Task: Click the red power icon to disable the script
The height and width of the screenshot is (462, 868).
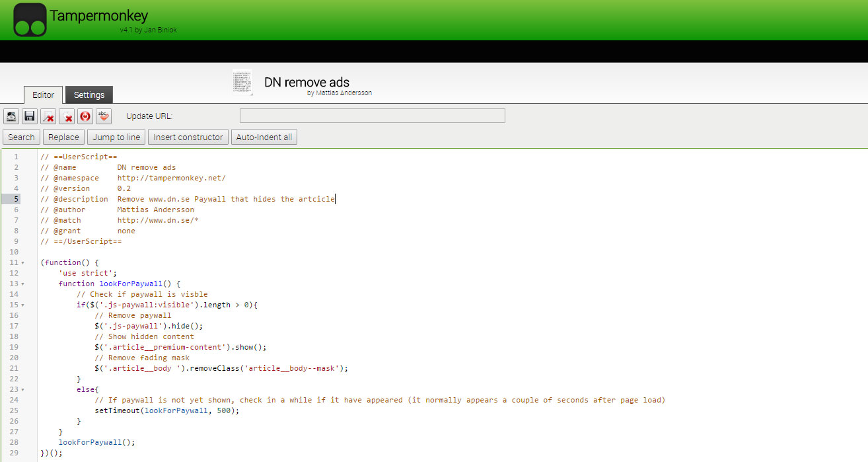Action: [85, 116]
